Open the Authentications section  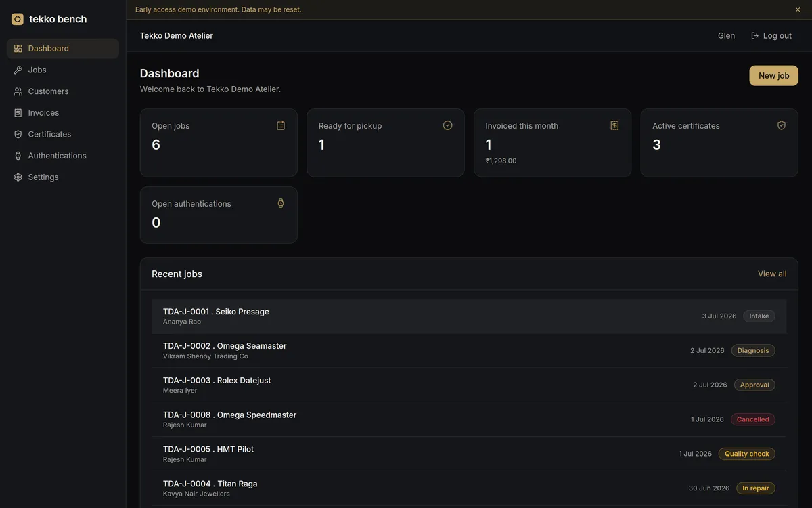(63, 156)
